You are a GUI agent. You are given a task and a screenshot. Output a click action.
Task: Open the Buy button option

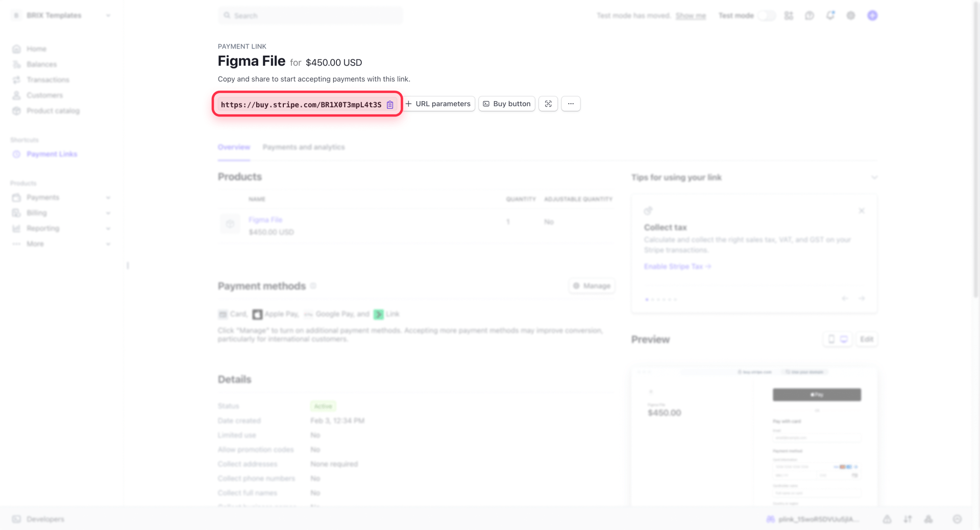(x=507, y=104)
